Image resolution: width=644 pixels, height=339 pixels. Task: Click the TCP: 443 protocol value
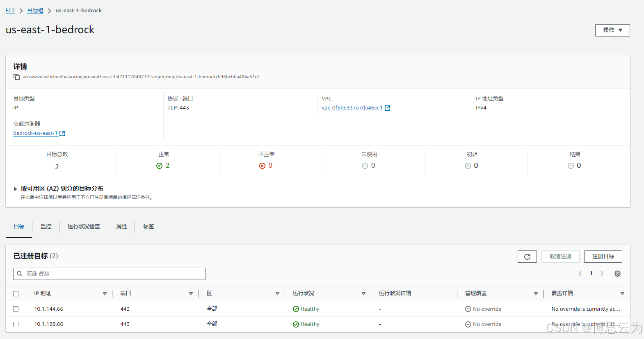tap(178, 108)
